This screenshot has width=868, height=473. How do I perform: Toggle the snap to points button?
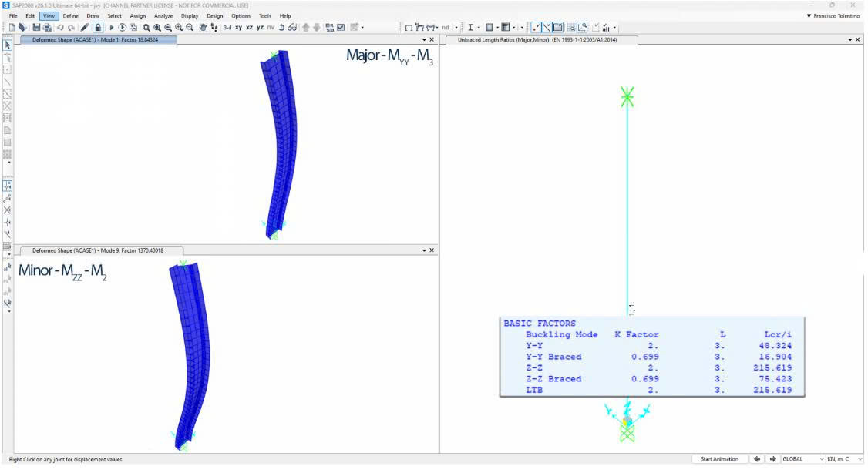coord(536,28)
